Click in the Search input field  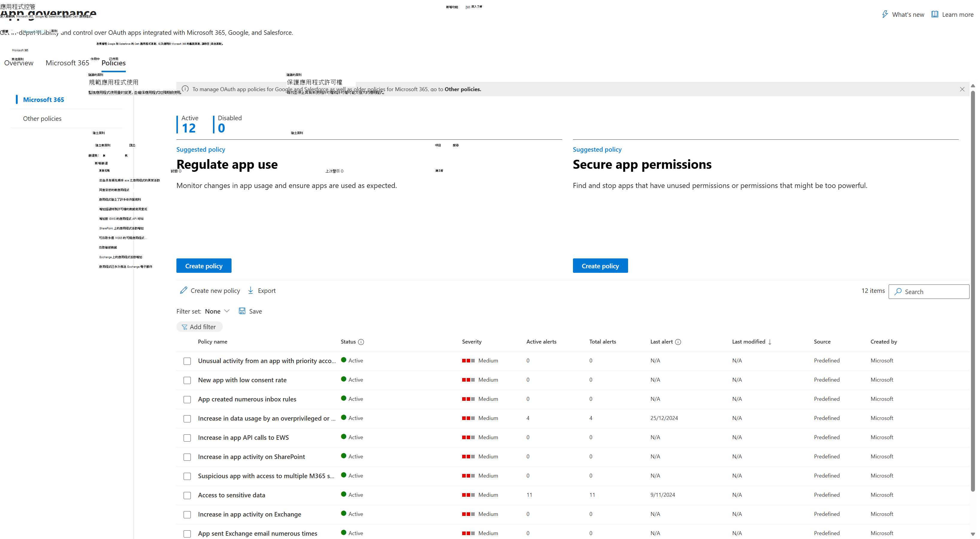929,292
